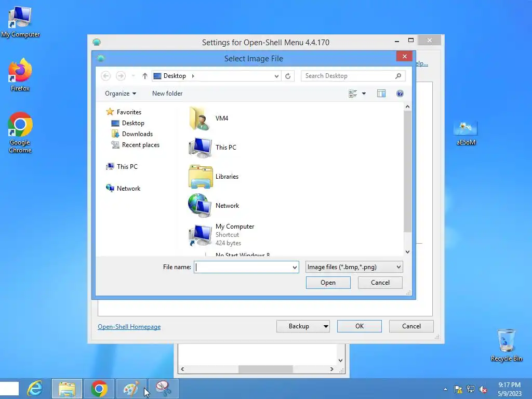Click horizontal scrollbar thumb in background window
Image resolution: width=532 pixels, height=399 pixels.
(x=265, y=369)
